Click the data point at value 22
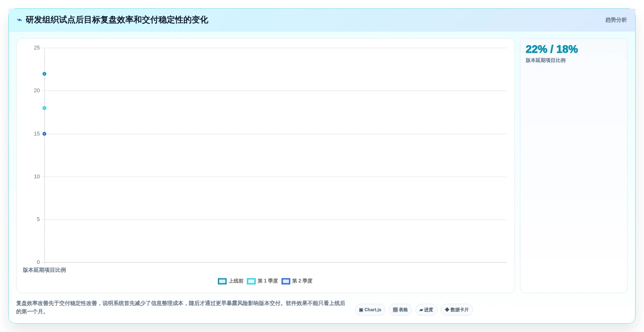The width and height of the screenshot is (644, 332). [x=44, y=74]
